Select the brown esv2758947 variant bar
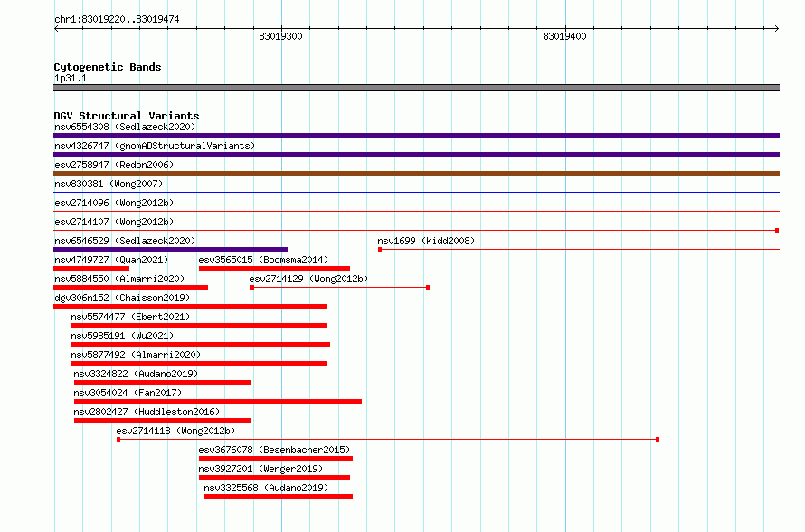 pos(416,174)
